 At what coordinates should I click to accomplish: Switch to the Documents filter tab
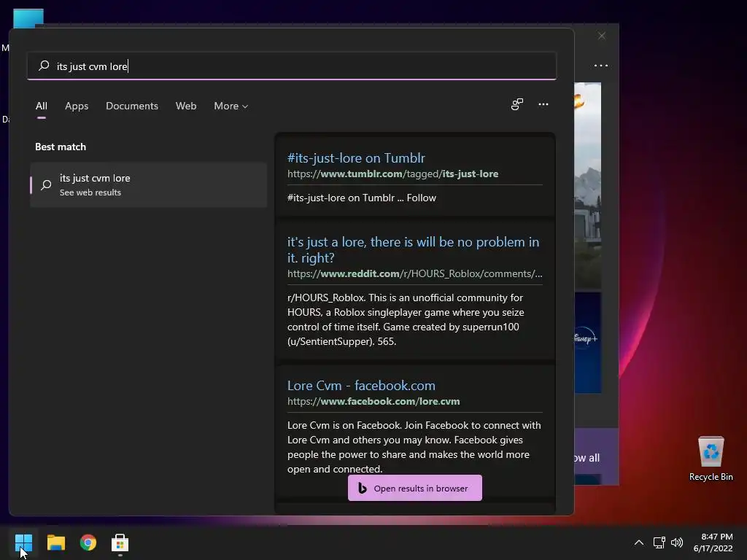click(132, 106)
